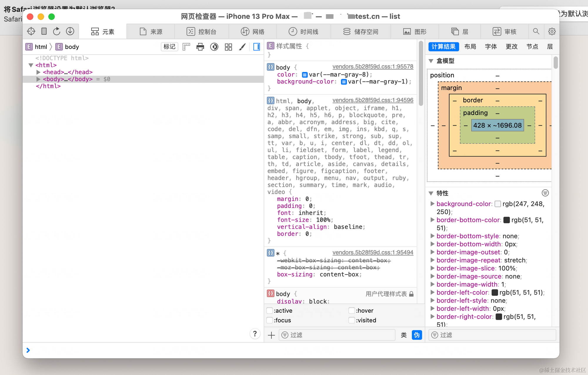Expand the <head> node in DOM tree
Screen dimensions: 588x375
pos(38,72)
